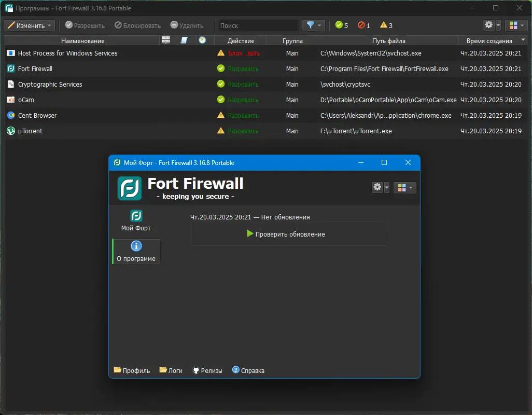Screen dimensions: 532x415
Task: Click green check icon of Fort Firewall row
Action: click(221, 68)
